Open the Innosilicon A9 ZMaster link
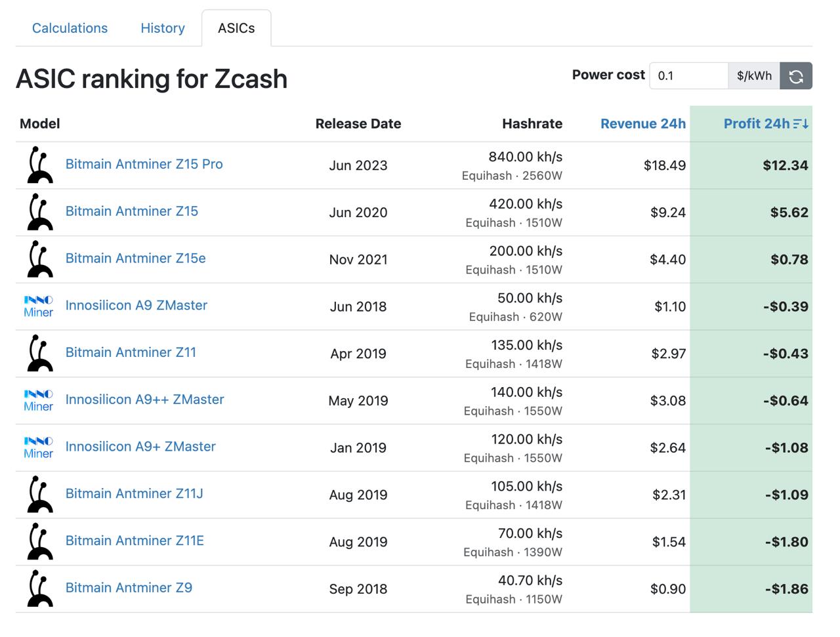 pyautogui.click(x=136, y=305)
